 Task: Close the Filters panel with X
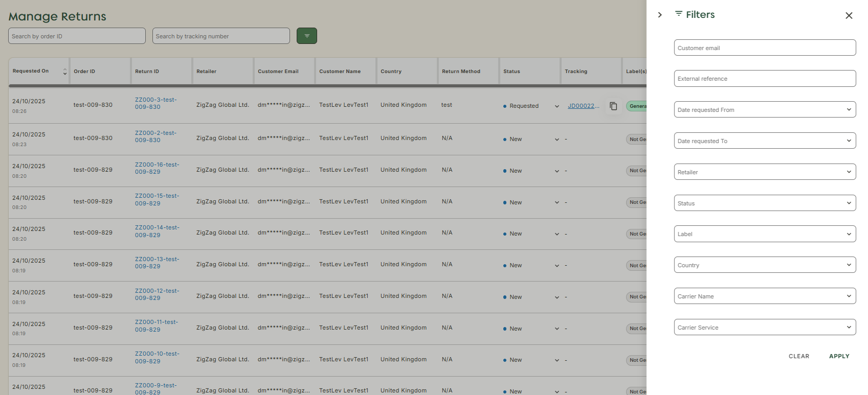[x=849, y=15]
